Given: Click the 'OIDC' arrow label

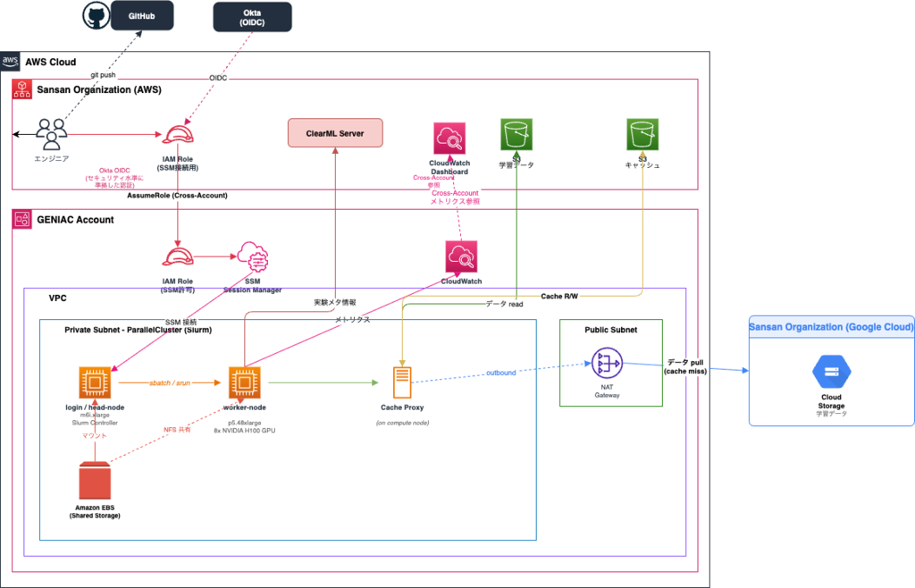Looking at the screenshot, I should pos(218,78).
